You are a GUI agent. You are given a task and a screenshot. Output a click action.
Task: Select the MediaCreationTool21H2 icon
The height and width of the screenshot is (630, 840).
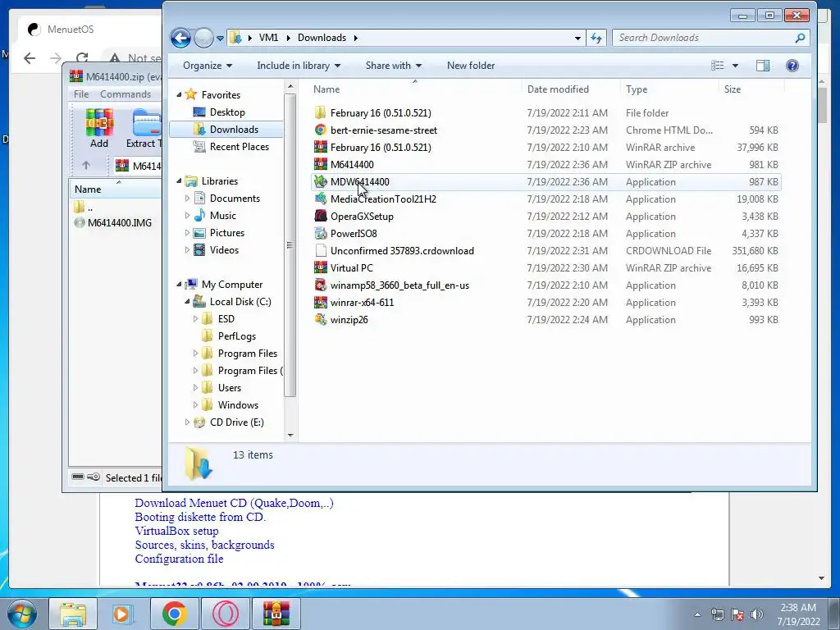(321, 199)
